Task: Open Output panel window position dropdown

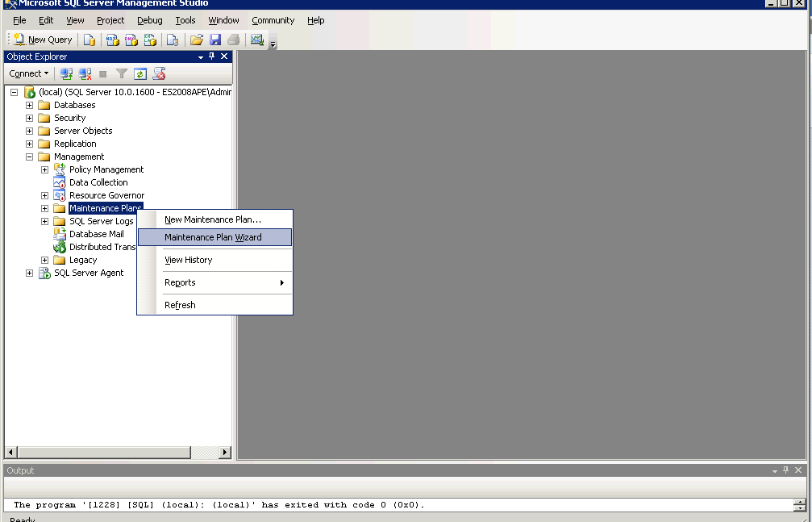Action: pyautogui.click(x=775, y=471)
